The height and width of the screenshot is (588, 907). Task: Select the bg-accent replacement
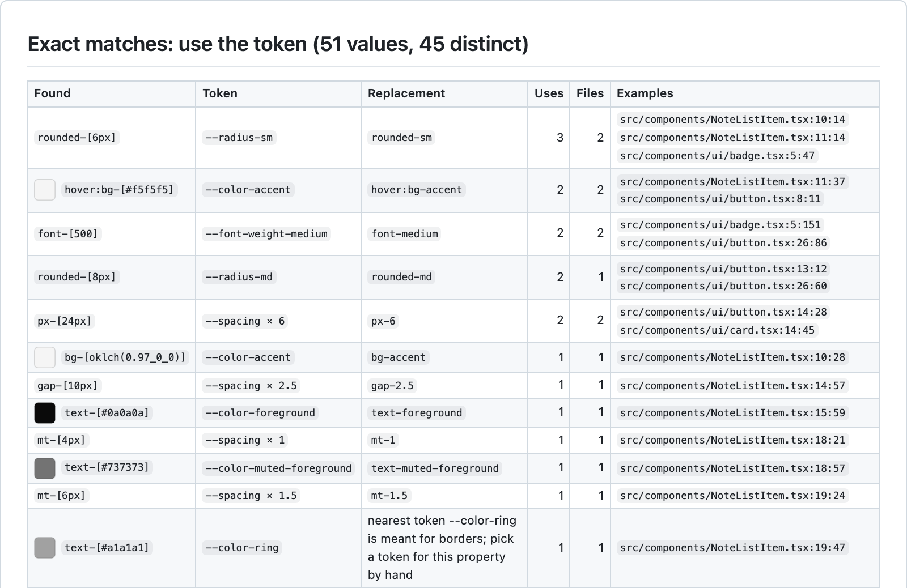click(399, 357)
